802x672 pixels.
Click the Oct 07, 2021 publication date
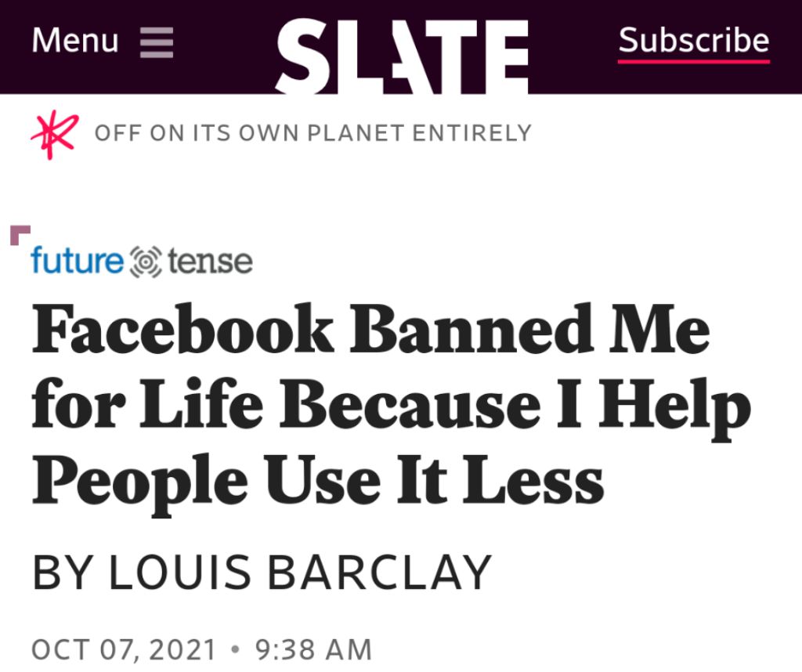pos(124,649)
